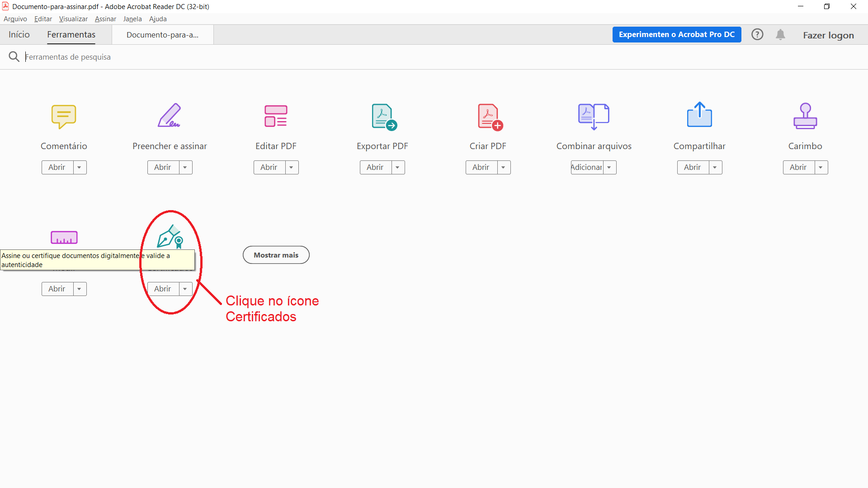Expand the Criar PDF dropdown arrow
This screenshot has height=488, width=868.
click(x=504, y=168)
